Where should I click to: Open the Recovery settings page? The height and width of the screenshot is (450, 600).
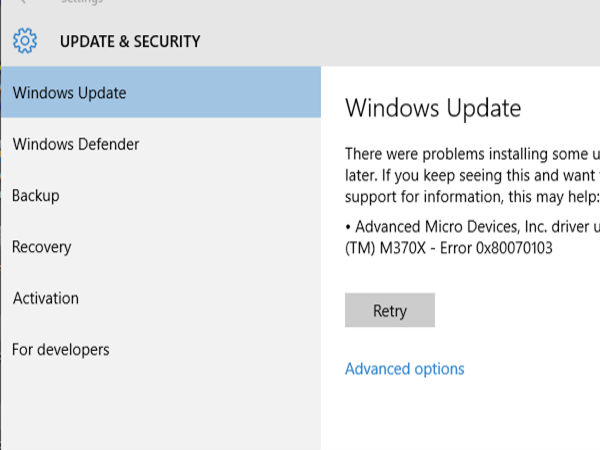42,247
